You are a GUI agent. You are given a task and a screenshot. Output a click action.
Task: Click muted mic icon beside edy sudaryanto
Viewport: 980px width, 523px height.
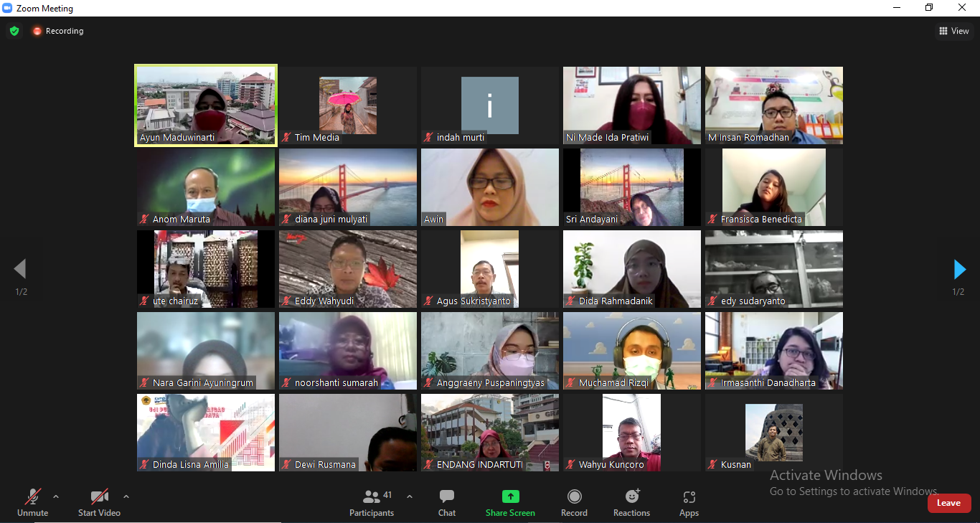tap(713, 301)
